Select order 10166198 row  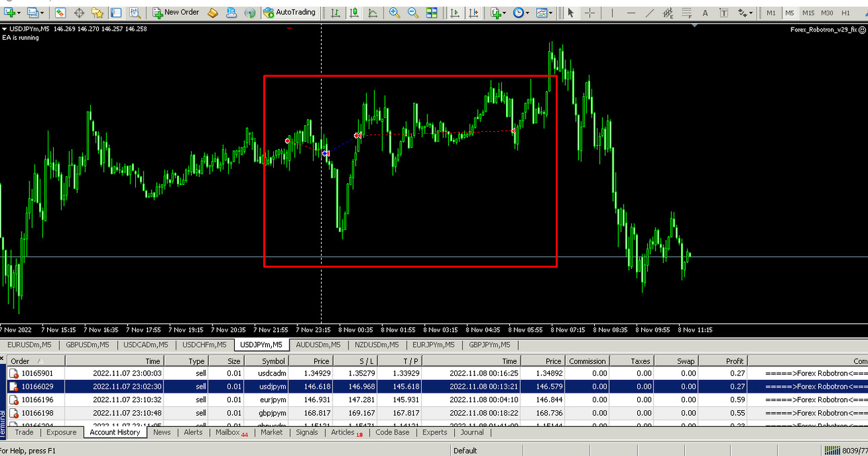(x=437, y=412)
